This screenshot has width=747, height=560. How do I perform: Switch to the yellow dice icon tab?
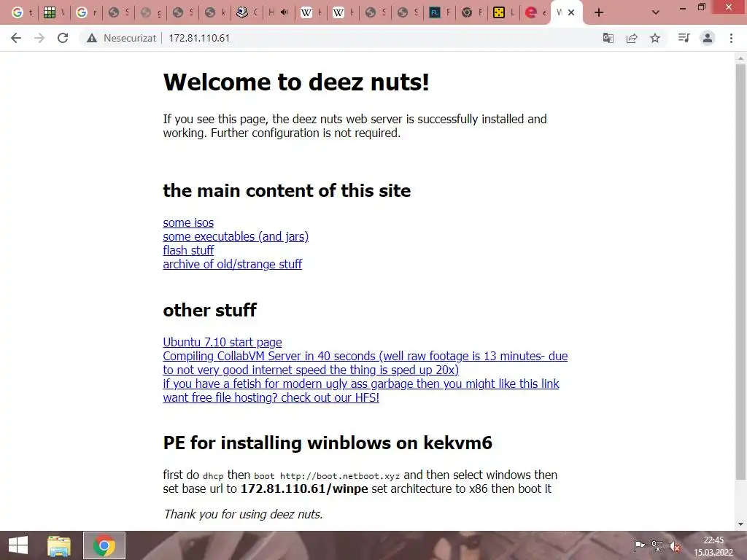(x=503, y=12)
